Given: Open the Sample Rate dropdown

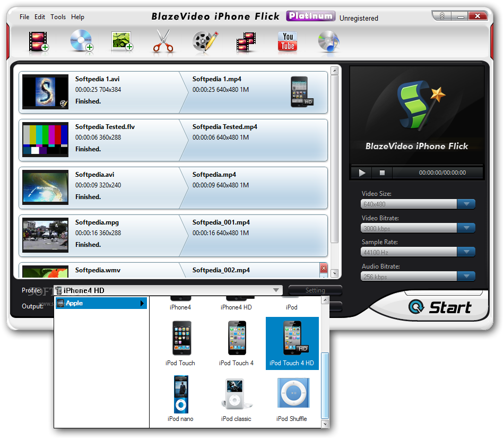Looking at the screenshot, I should pyautogui.click(x=466, y=252).
